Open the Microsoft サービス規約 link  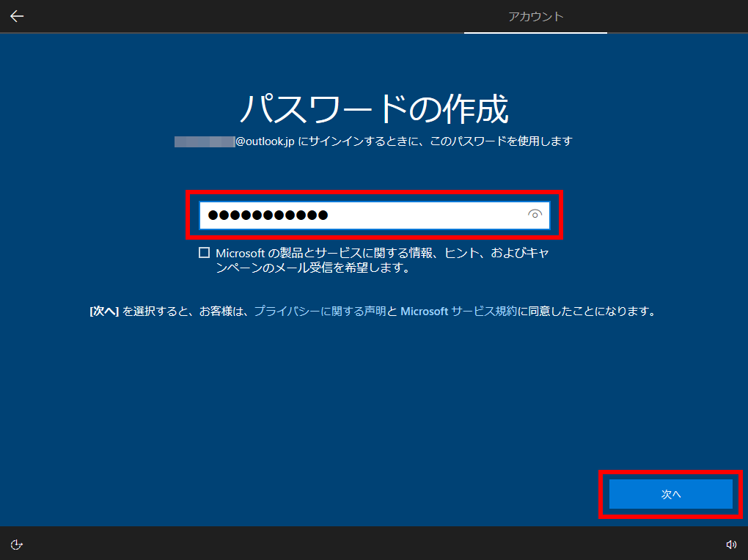(459, 312)
